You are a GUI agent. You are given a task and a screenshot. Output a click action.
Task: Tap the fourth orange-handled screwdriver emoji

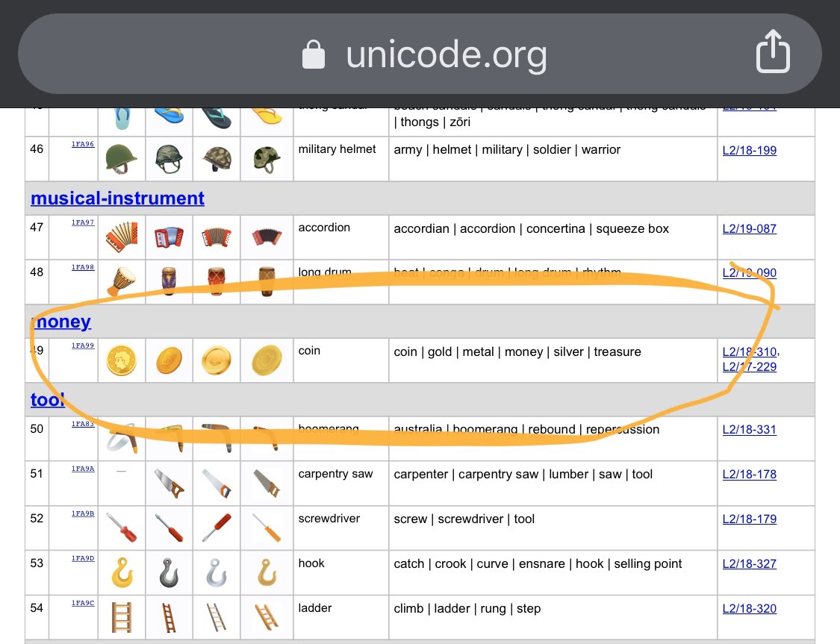point(267,528)
